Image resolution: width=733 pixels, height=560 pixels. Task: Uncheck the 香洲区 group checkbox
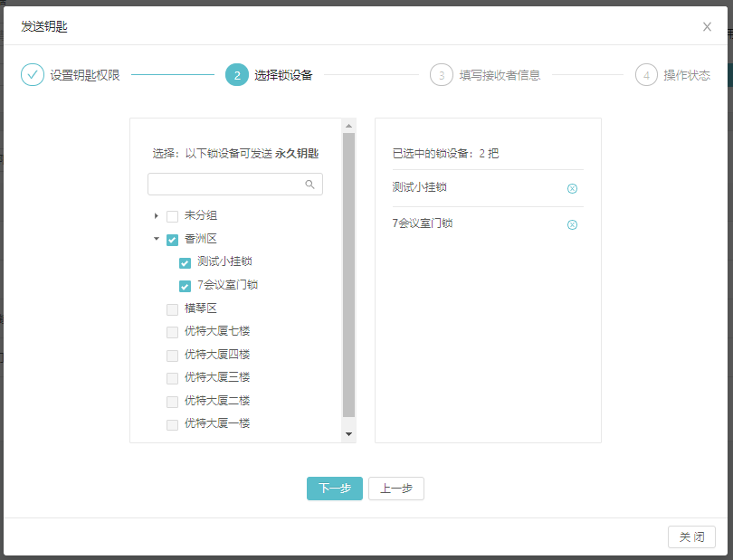[x=172, y=240]
